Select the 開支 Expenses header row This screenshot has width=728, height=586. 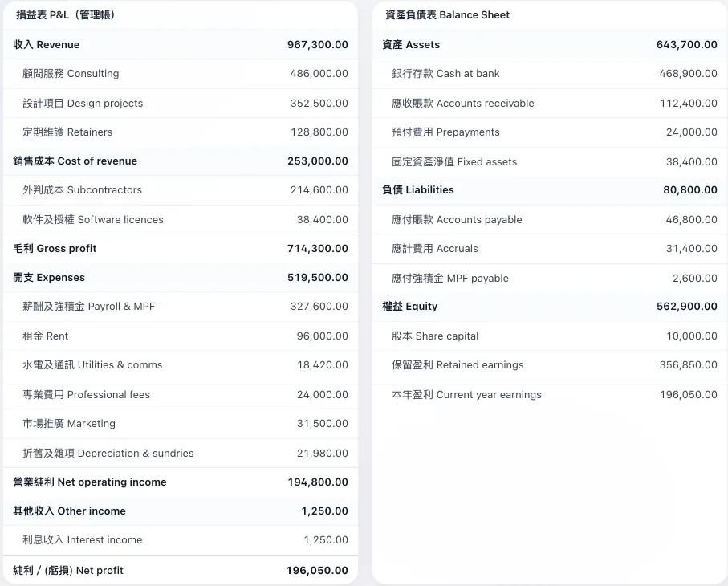(181, 277)
